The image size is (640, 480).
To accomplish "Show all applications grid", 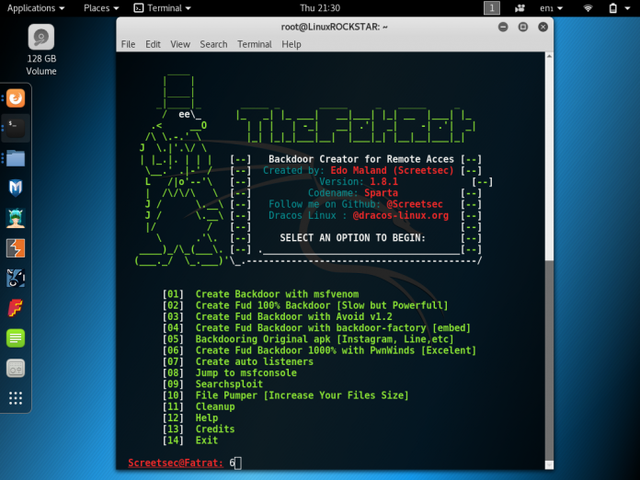I will (x=16, y=398).
